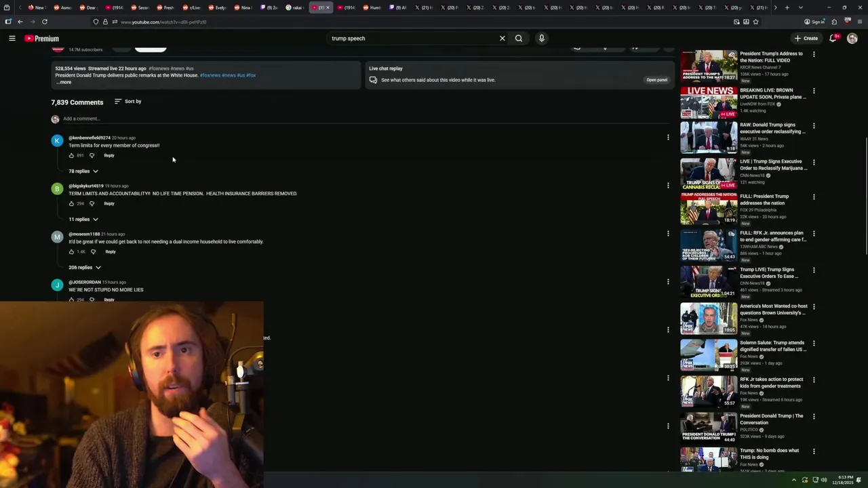The image size is (868, 488).
Task: Reply to the dual income household comment
Action: [111, 252]
